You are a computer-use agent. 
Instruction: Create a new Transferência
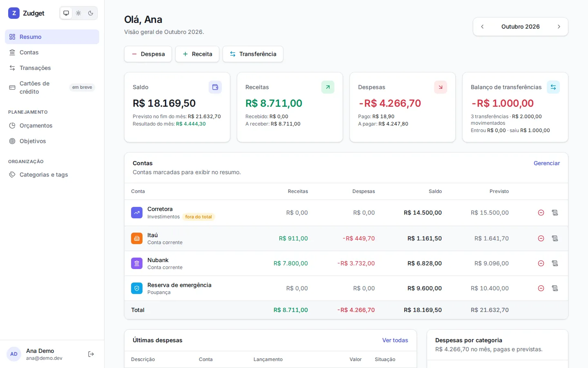point(253,54)
